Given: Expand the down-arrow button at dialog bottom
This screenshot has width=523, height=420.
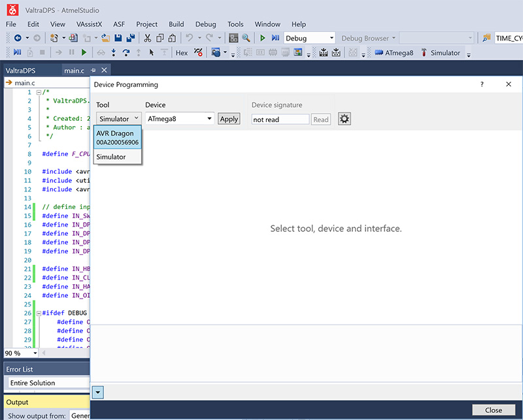Looking at the screenshot, I should [97, 393].
